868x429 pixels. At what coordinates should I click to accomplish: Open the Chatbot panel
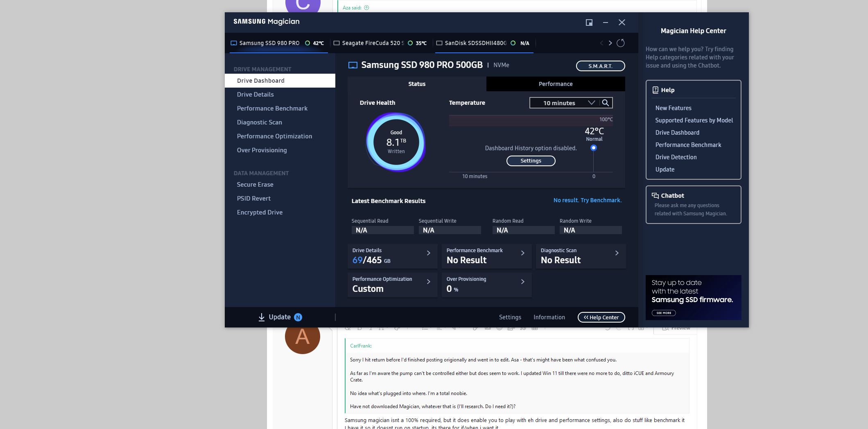click(x=693, y=205)
